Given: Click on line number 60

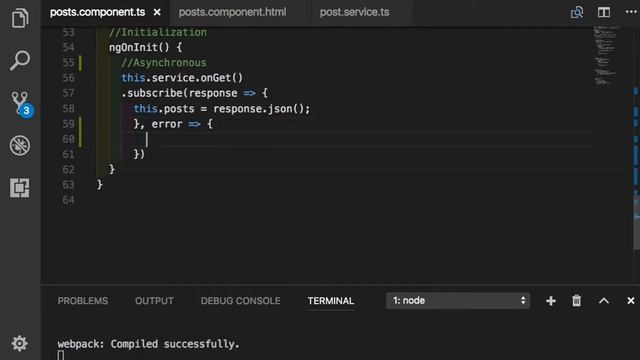Looking at the screenshot, I should click(x=69, y=139).
